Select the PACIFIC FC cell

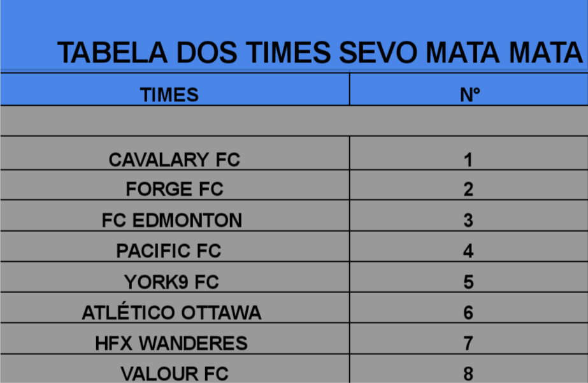[x=169, y=251]
